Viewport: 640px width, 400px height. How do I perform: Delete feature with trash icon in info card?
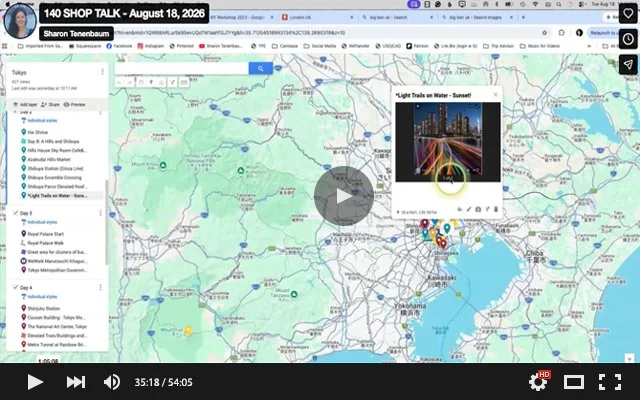pyautogui.click(x=496, y=209)
